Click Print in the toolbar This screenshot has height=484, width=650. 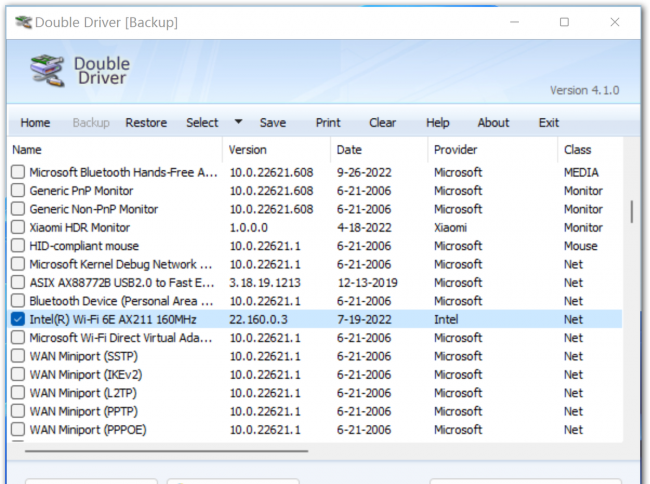pyautogui.click(x=328, y=123)
